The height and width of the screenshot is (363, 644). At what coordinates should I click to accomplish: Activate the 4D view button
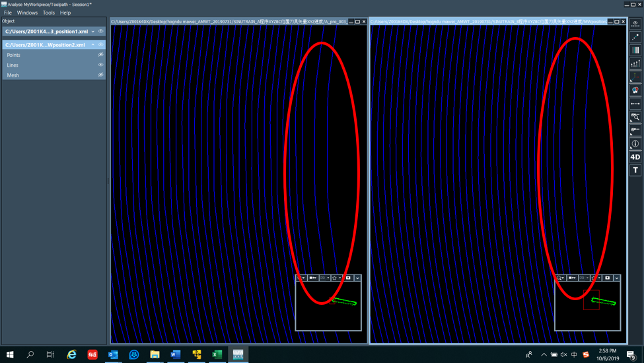coord(635,157)
